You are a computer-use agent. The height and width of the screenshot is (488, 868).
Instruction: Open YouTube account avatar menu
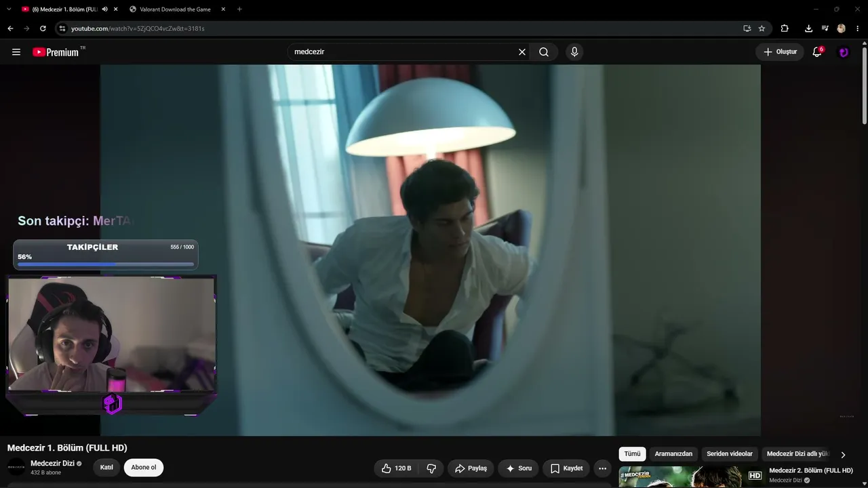pos(844,52)
